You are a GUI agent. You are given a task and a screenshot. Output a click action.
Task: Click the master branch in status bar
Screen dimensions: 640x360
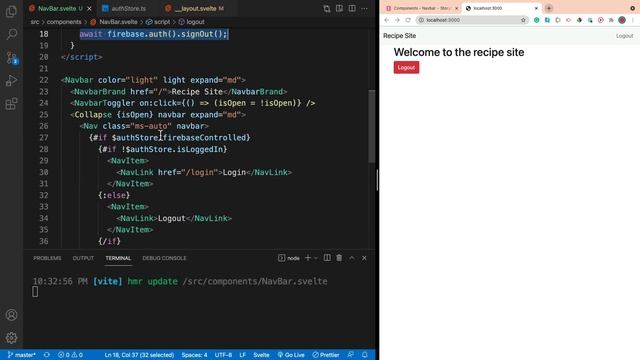[x=22, y=355]
